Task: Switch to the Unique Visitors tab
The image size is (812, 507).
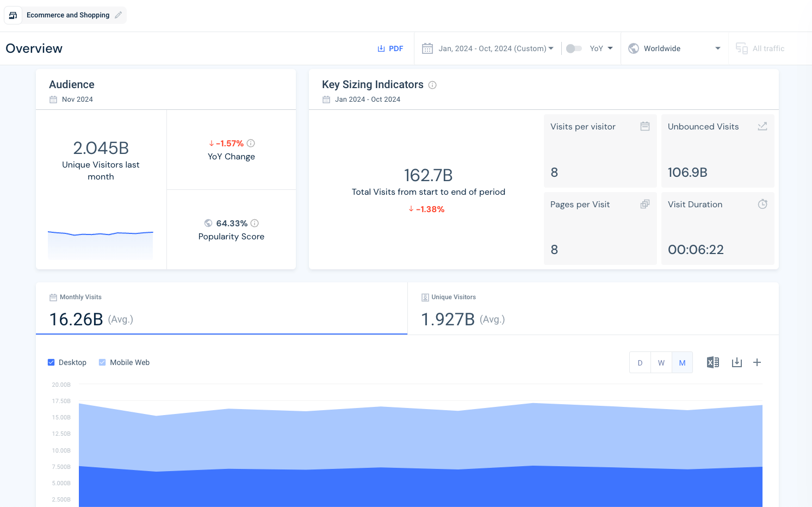Action: pos(592,308)
